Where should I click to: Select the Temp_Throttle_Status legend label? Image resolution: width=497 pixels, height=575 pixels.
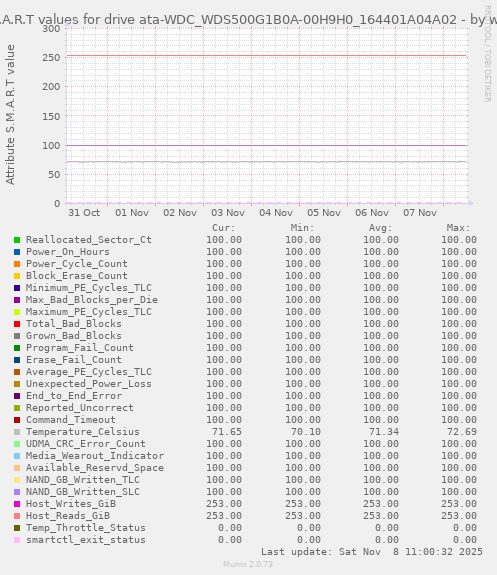coord(85,528)
